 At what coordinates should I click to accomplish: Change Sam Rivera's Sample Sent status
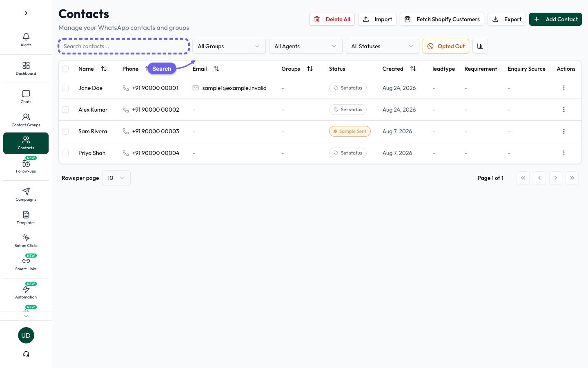click(x=350, y=131)
